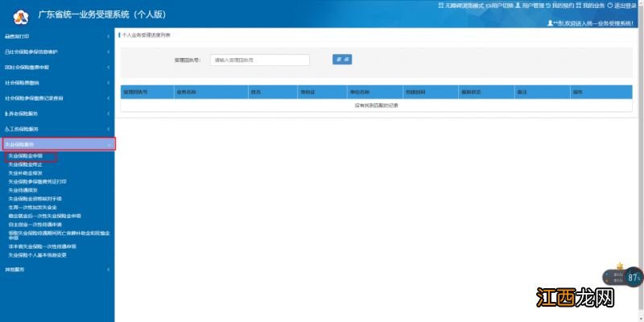Click the 社会保险参保缴费记录查询 label

click(x=34, y=98)
